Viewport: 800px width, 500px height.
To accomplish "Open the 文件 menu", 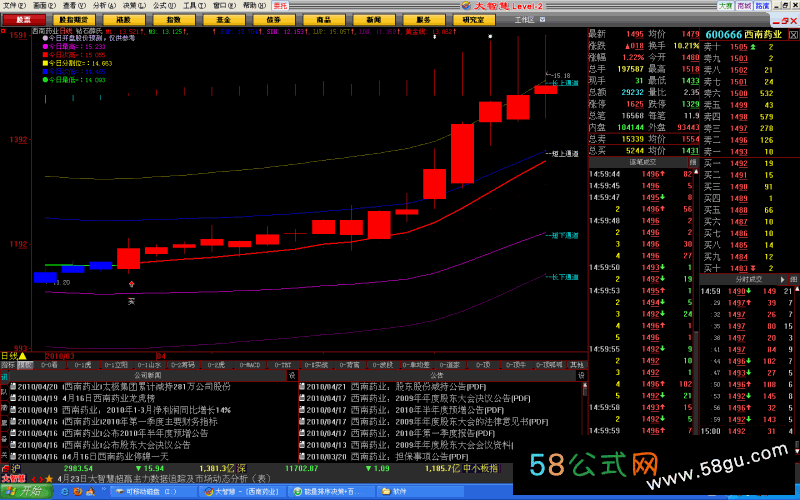I will point(14,6).
